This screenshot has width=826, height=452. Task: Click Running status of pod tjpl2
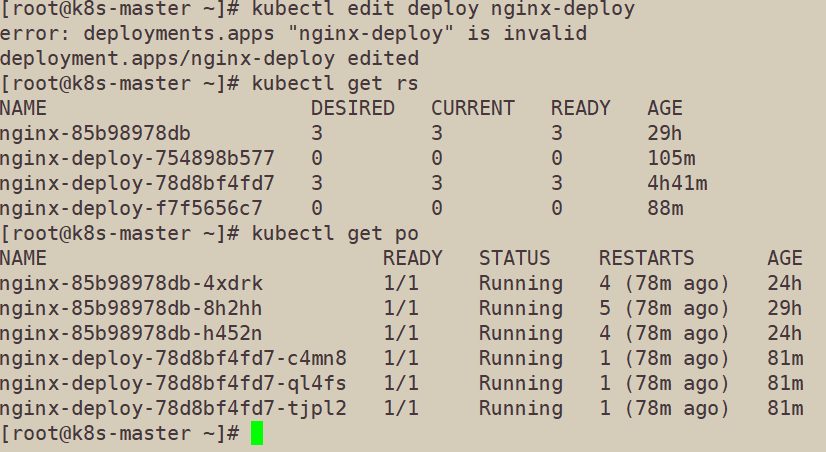(521, 409)
